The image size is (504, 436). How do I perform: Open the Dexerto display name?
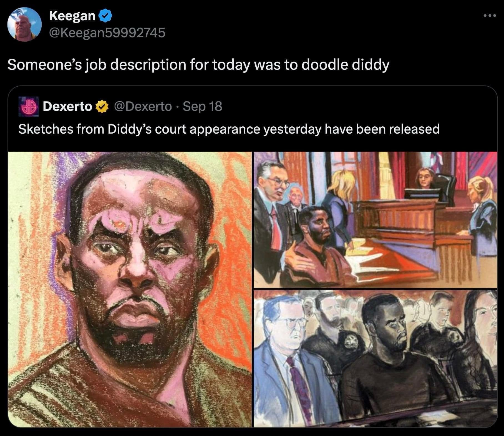click(x=67, y=106)
